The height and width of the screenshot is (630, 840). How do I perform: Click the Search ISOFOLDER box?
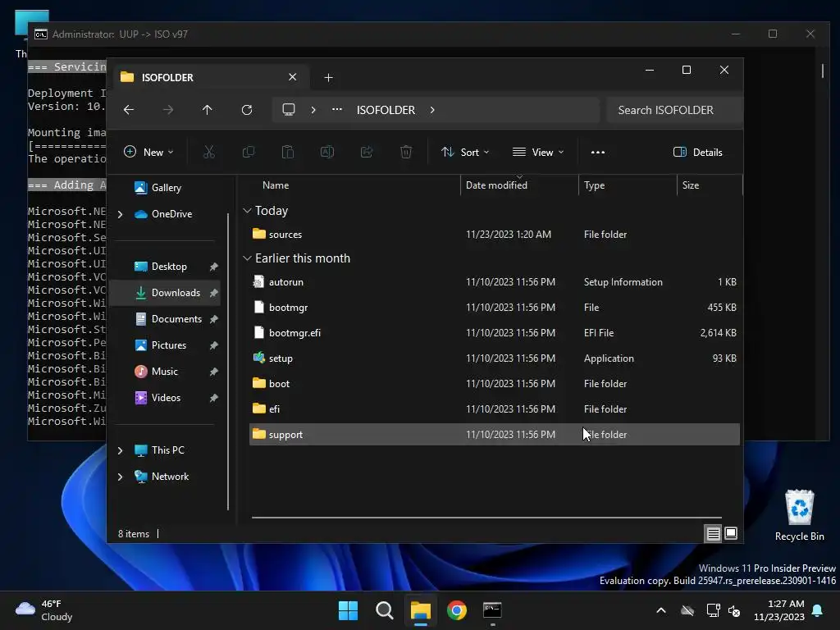tap(674, 110)
